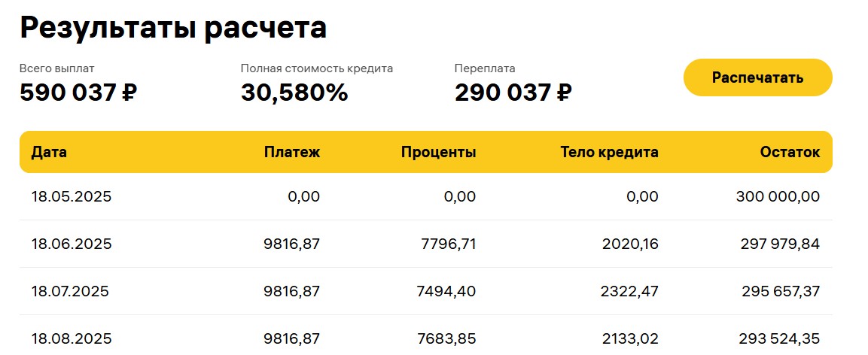Screen dimensions: 868x355
Task: Click the 300 000,00 balance cell
Action: click(x=778, y=197)
